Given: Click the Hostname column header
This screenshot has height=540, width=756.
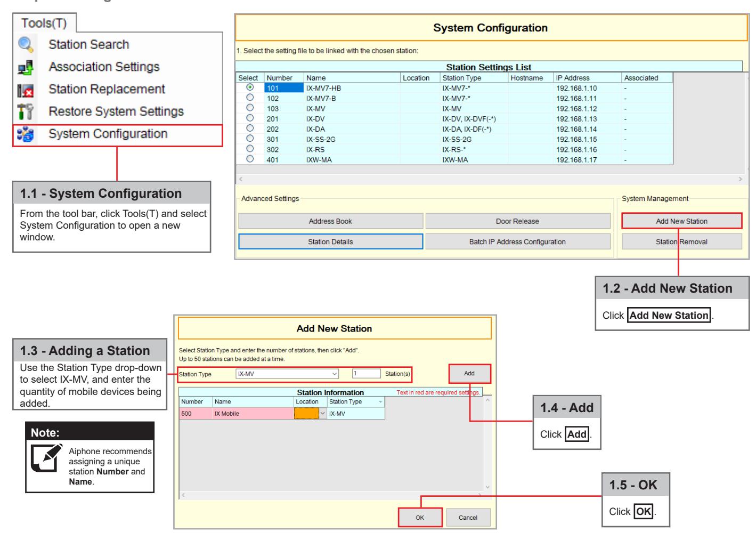Looking at the screenshot, I should pyautogui.click(x=531, y=78).
